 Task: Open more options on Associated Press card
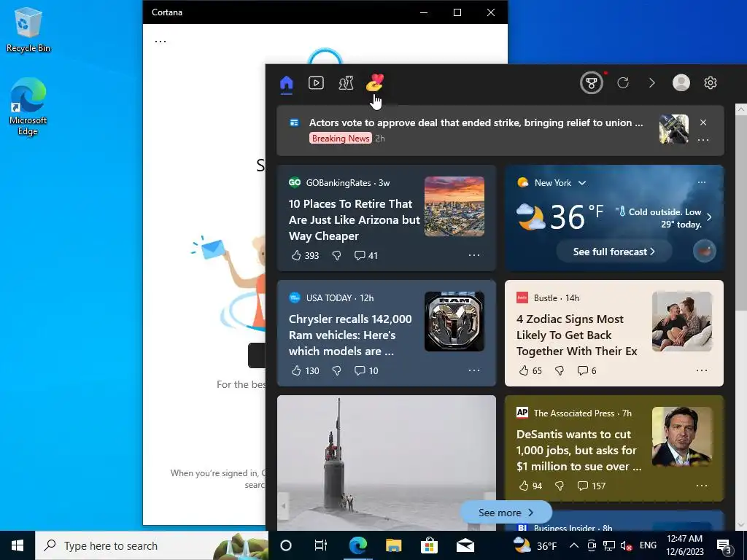click(x=702, y=486)
